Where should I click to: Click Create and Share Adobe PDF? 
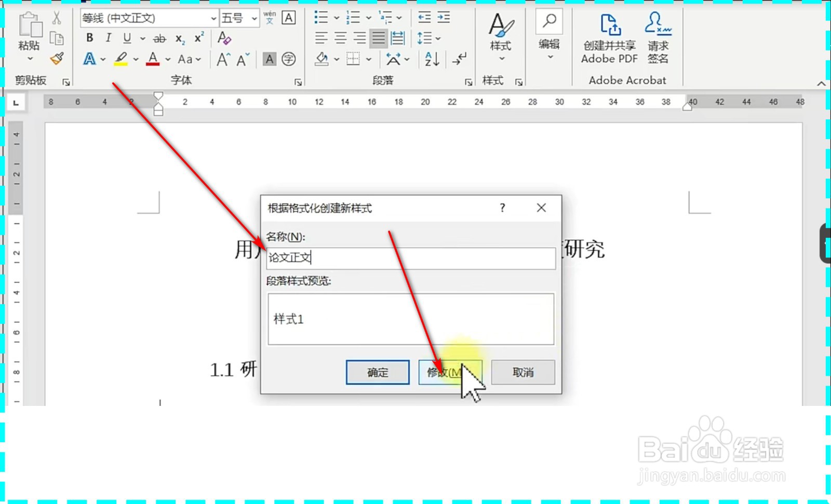[x=609, y=38]
